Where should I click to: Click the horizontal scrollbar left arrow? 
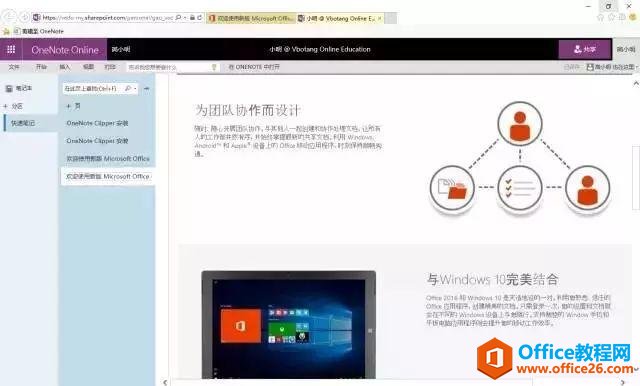pos(165,382)
